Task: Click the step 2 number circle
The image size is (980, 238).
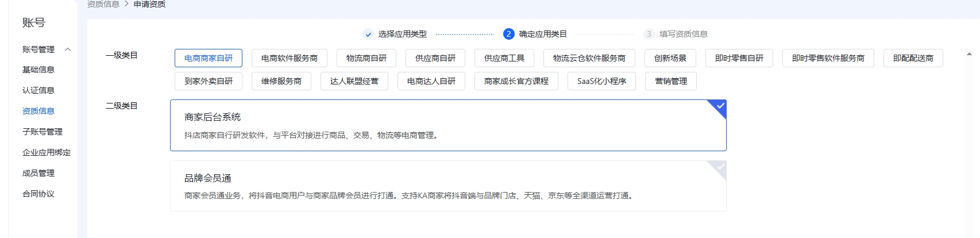Action: tap(508, 34)
